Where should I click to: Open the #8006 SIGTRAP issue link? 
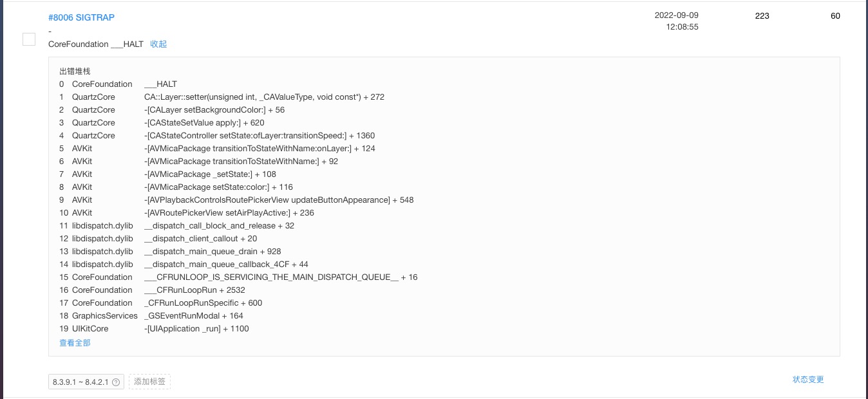click(x=81, y=17)
